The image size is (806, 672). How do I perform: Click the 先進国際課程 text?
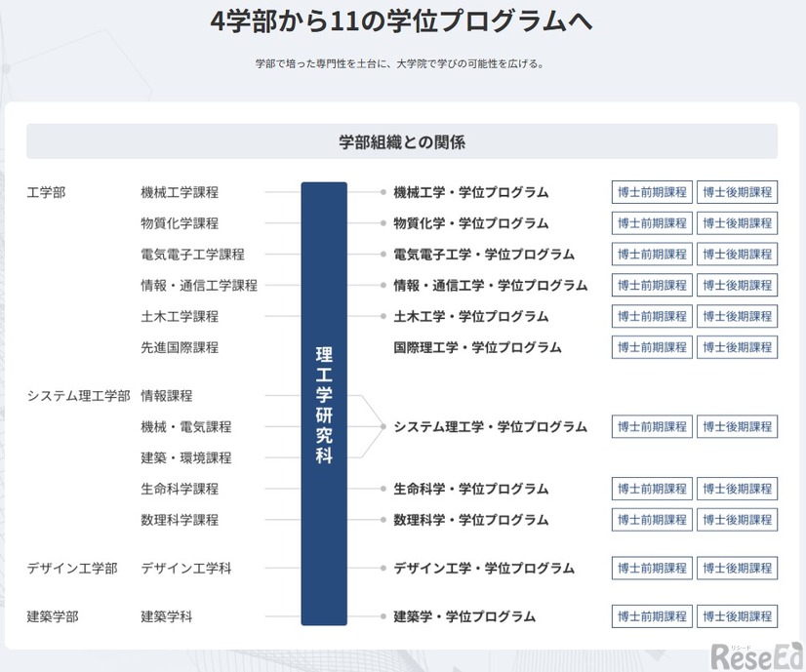[180, 347]
